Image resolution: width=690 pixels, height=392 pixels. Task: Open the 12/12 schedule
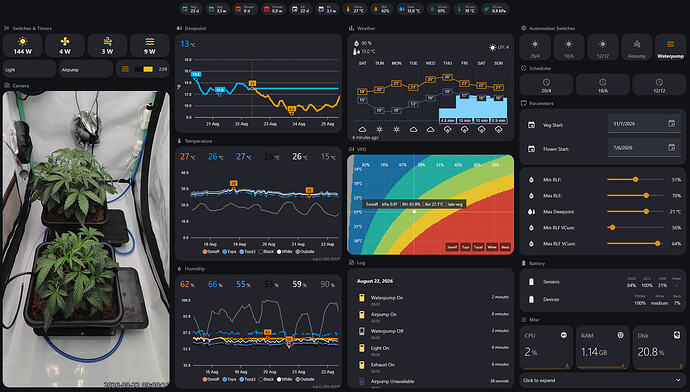pyautogui.click(x=659, y=85)
